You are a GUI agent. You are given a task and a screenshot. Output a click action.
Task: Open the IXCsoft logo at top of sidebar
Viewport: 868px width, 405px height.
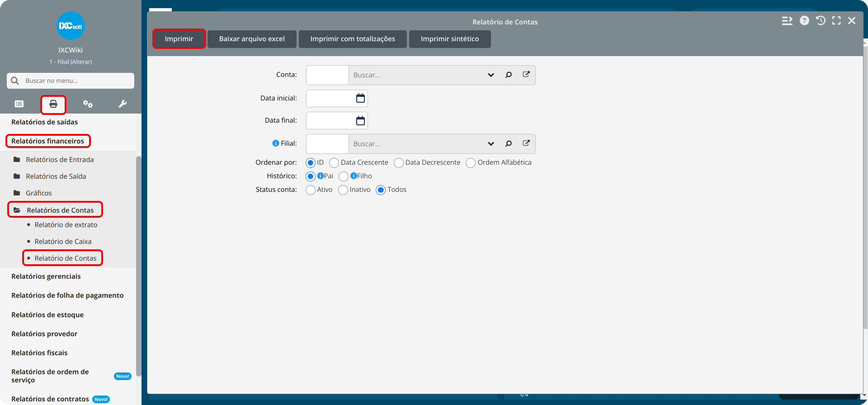click(x=71, y=26)
